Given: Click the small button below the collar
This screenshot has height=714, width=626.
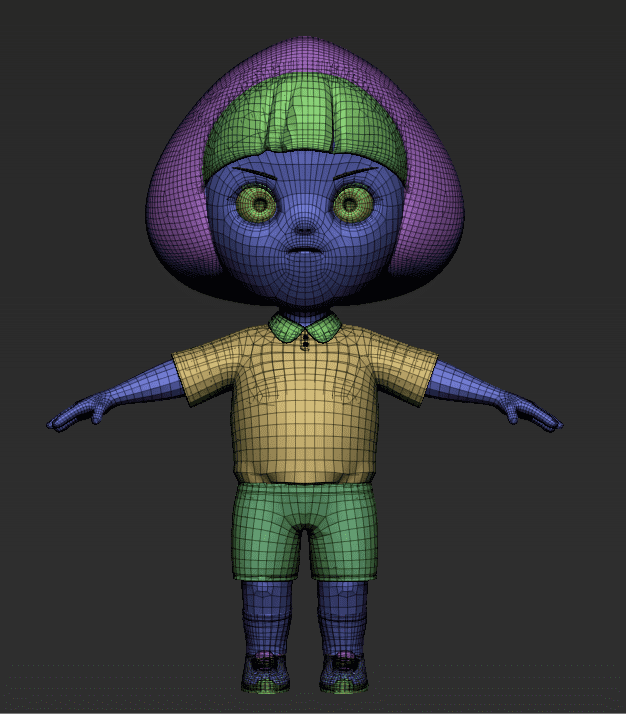Looking at the screenshot, I should point(305,346).
